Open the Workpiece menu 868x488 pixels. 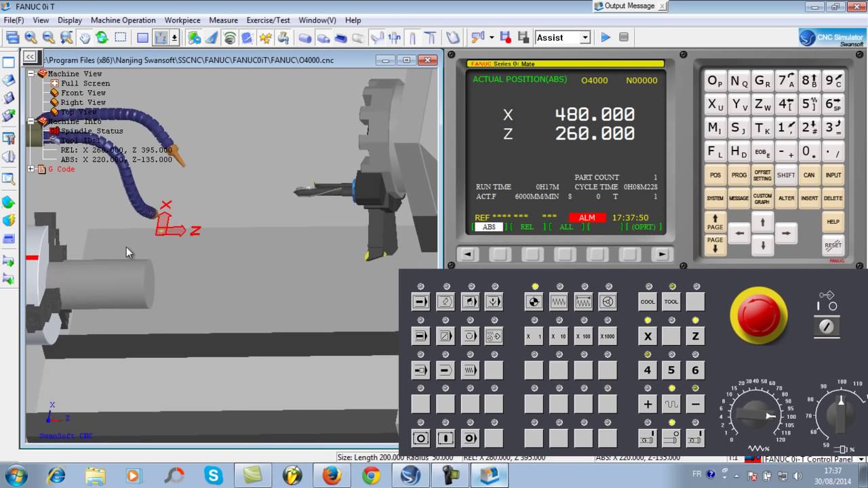tap(182, 20)
